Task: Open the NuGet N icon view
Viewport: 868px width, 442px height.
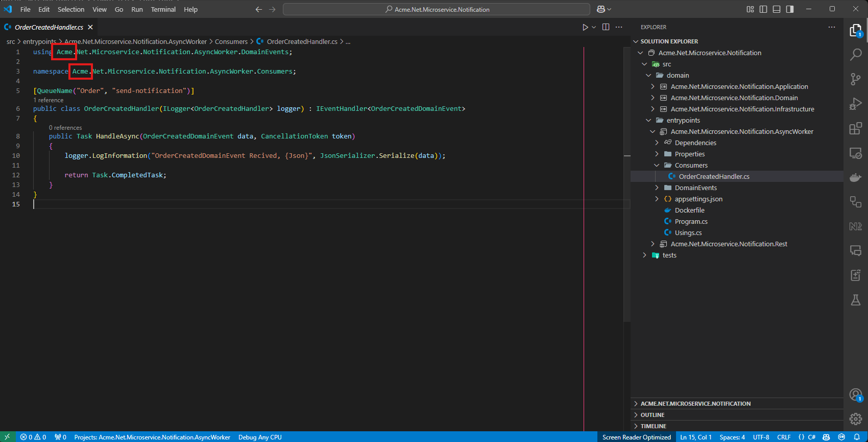Action: pos(856,226)
